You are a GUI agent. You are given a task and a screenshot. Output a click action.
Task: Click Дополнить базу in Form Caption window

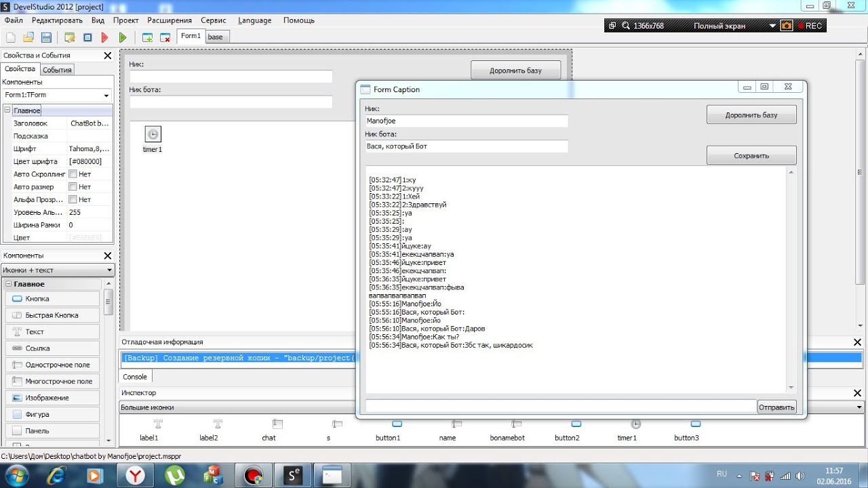751,115
